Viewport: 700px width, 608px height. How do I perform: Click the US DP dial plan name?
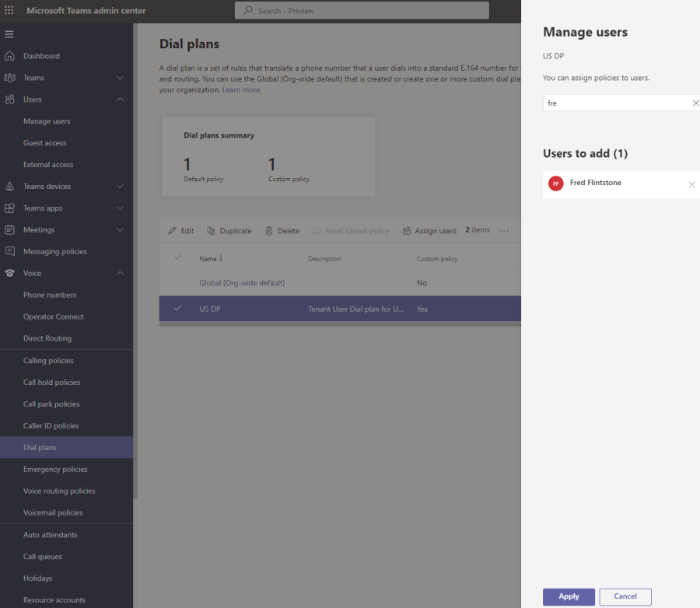click(x=210, y=309)
